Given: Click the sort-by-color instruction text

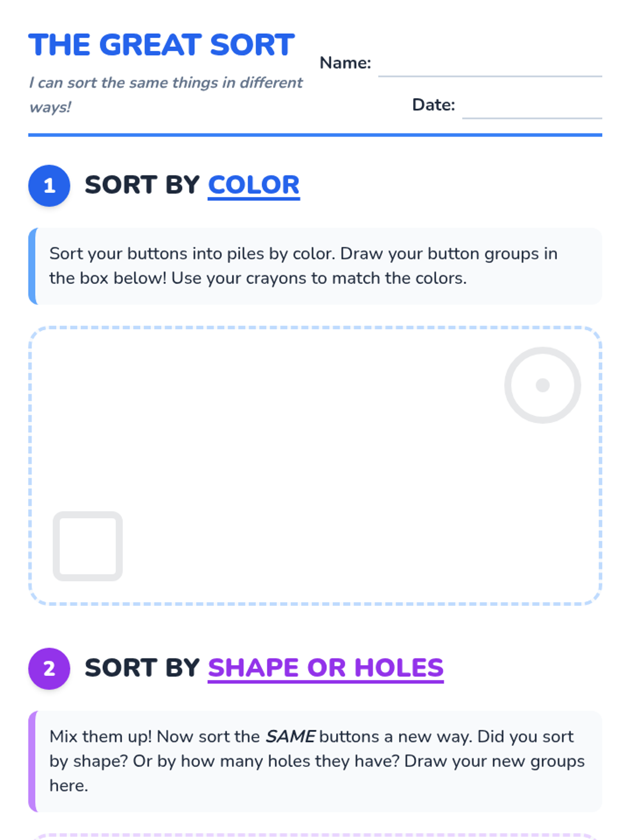Looking at the screenshot, I should coord(303,266).
